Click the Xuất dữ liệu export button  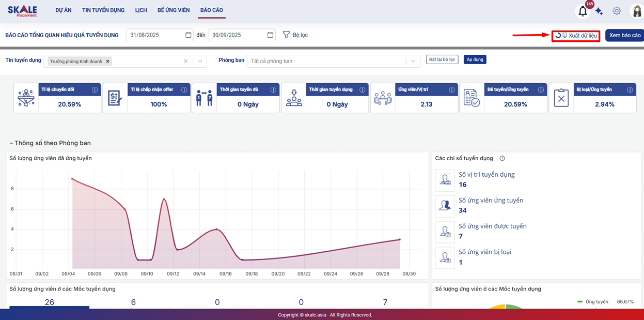click(576, 36)
